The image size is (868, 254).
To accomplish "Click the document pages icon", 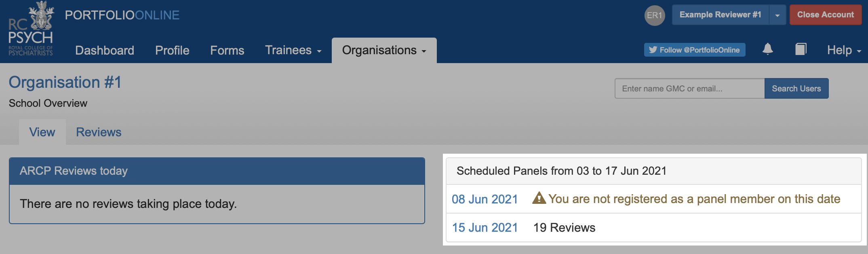I will pyautogui.click(x=801, y=49).
